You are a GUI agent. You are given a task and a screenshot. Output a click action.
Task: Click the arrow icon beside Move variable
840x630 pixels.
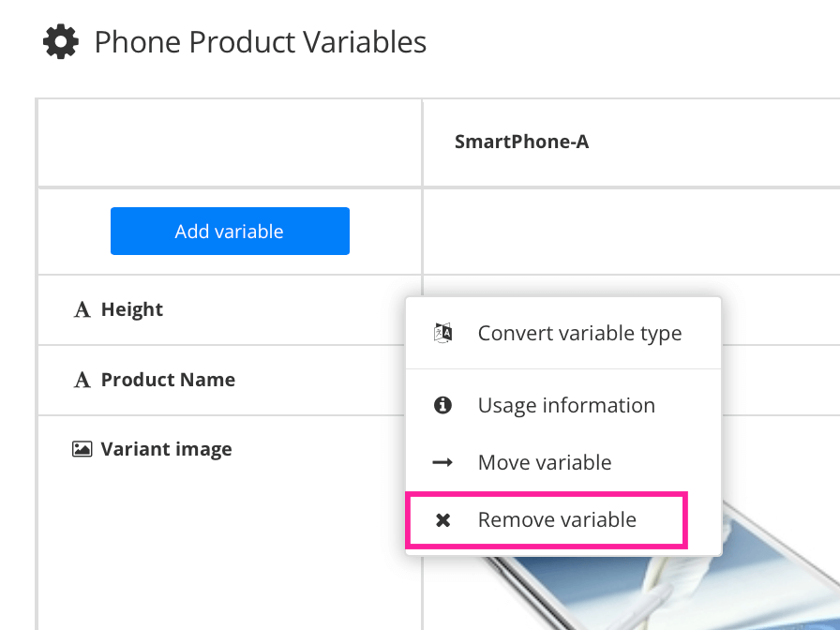pyautogui.click(x=442, y=462)
